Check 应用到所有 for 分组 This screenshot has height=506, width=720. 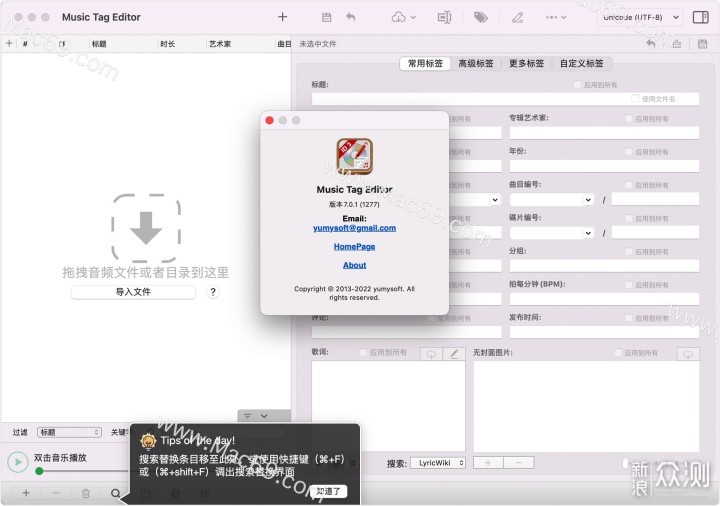(x=629, y=252)
